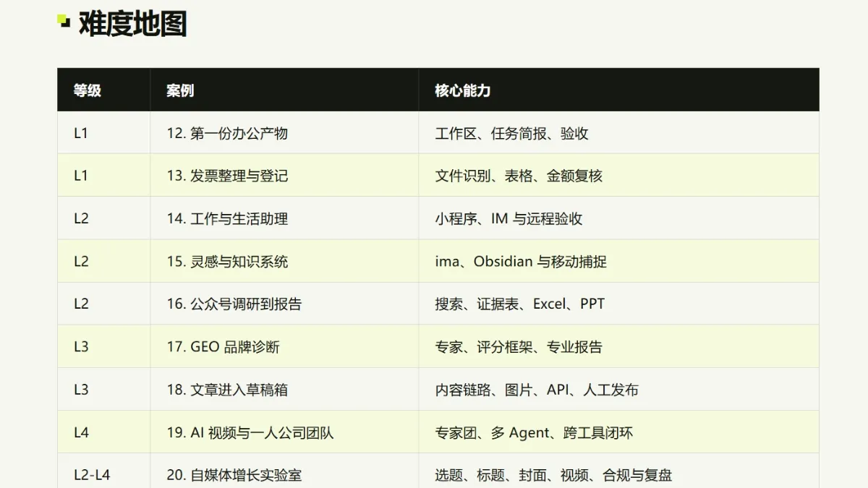Open case 15. 灵感与知识系统
Viewport: 868px width, 488px height.
pos(227,261)
